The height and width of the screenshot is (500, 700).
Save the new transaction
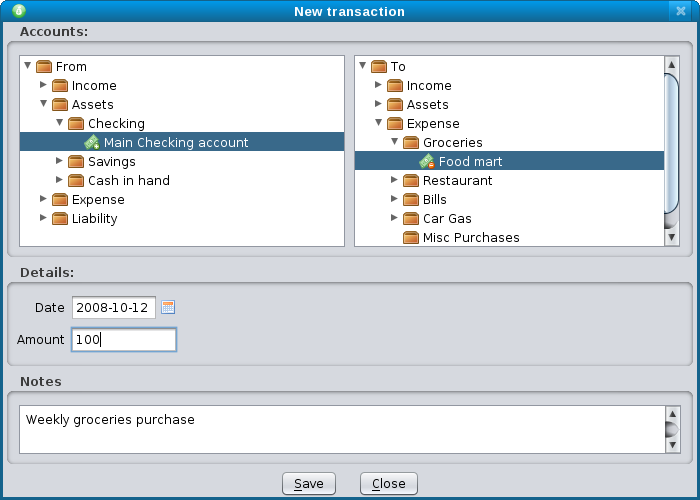(309, 483)
